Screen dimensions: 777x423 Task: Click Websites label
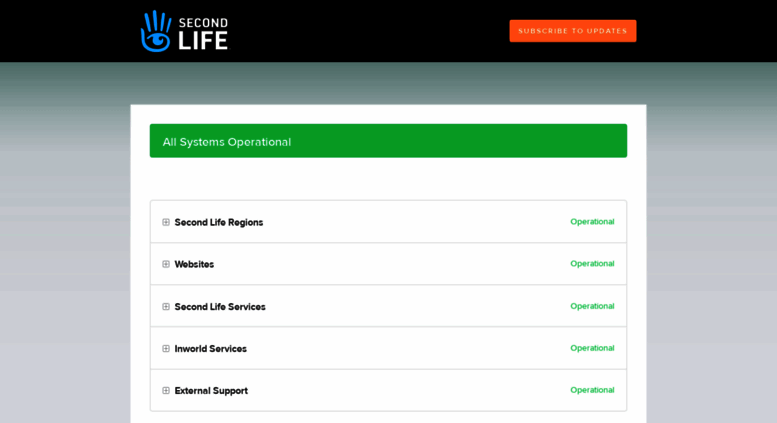194,264
